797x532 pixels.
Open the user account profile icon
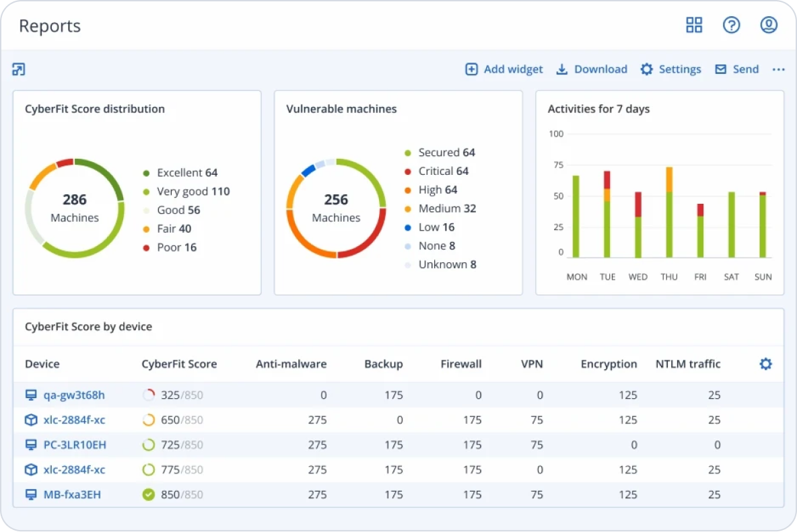[x=768, y=26]
